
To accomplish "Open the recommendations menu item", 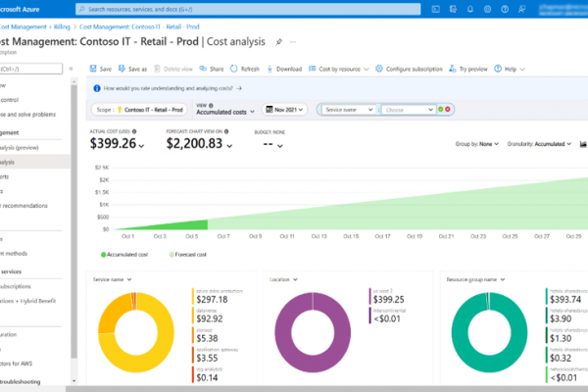I will pyautogui.click(x=24, y=206).
